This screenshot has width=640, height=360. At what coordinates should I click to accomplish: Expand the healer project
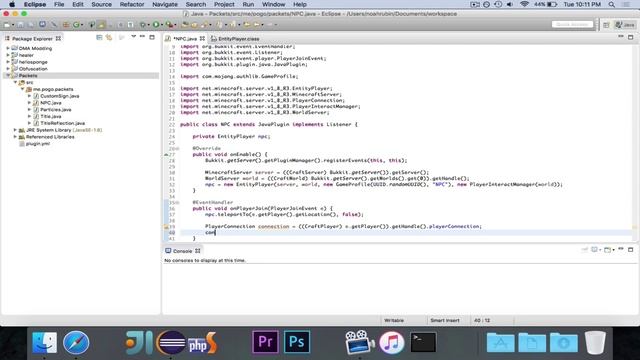8,55
